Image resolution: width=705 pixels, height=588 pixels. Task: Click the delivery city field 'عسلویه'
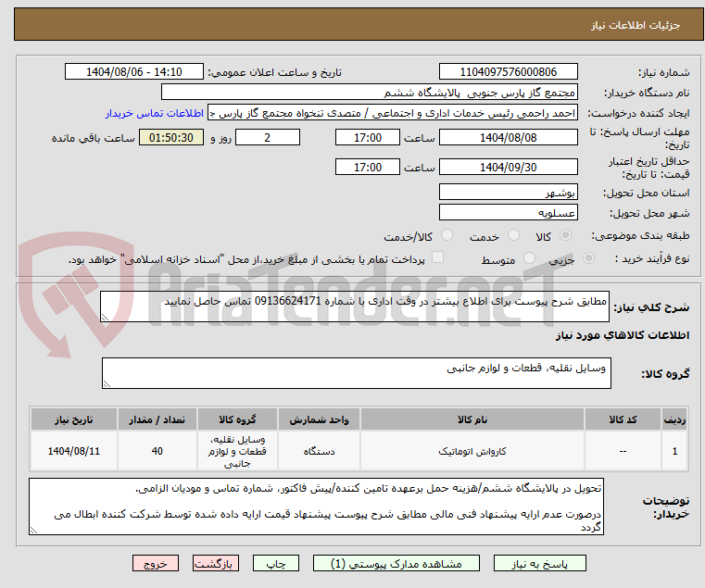[508, 212]
